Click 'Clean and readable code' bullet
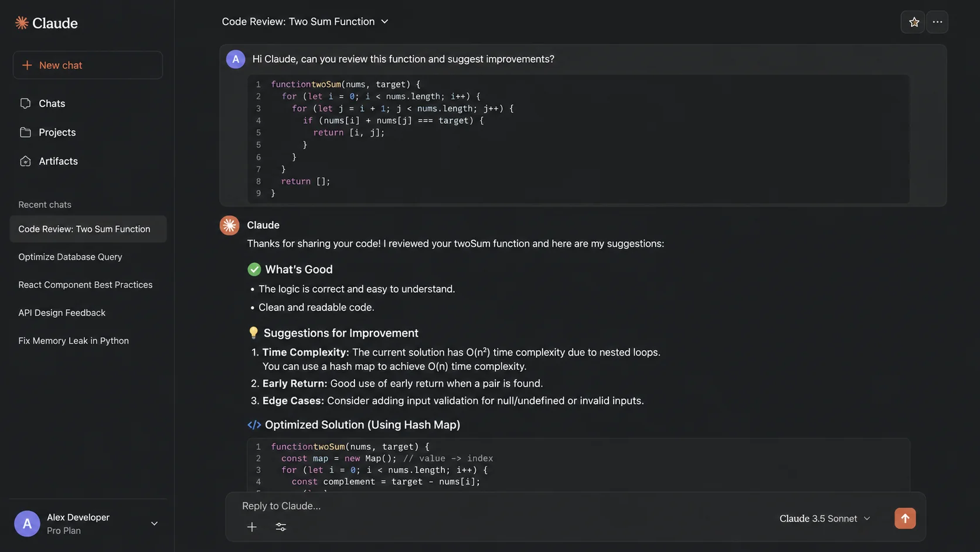 pyautogui.click(x=317, y=307)
